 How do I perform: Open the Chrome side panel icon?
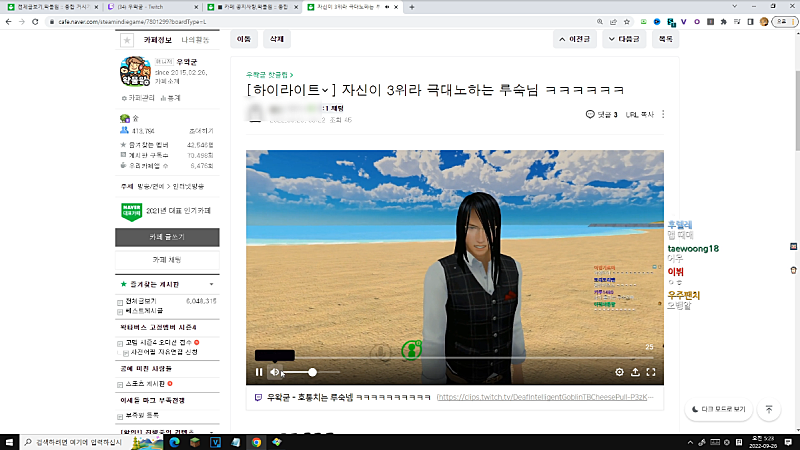[750, 22]
